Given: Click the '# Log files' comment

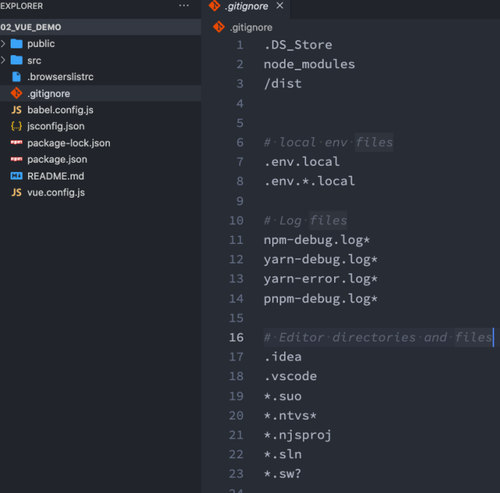Looking at the screenshot, I should 305,220.
